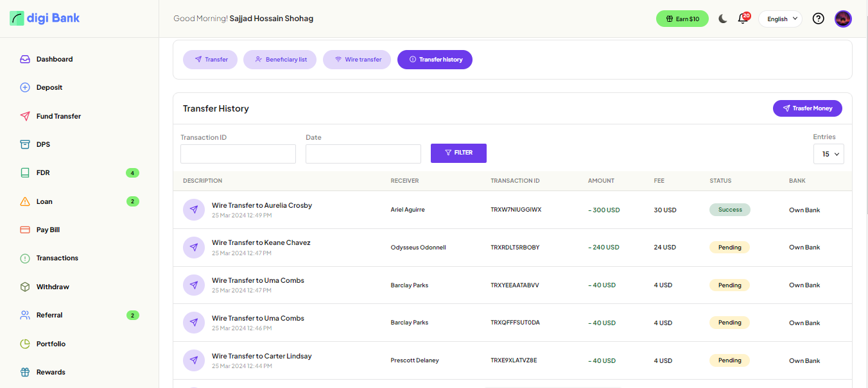Switch to the Beneficiary list tab
The image size is (868, 388).
coord(280,60)
